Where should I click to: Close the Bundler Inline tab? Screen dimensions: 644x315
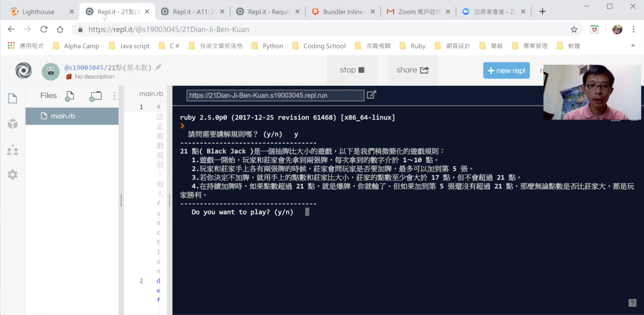[x=373, y=12]
